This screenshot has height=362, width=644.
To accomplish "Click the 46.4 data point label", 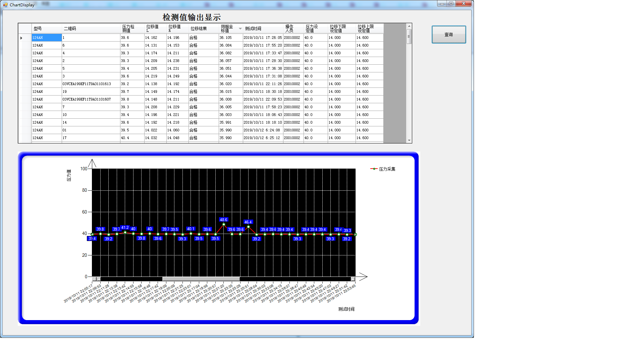I will 248,222.
